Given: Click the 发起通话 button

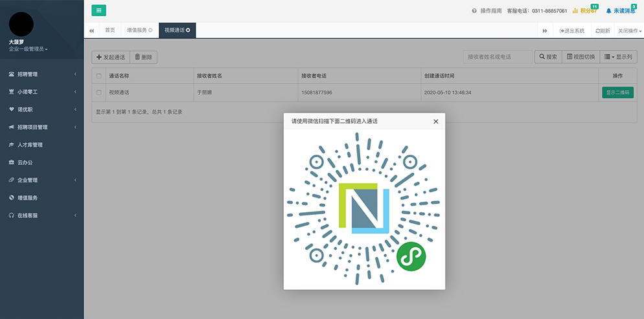Looking at the screenshot, I should point(111,57).
